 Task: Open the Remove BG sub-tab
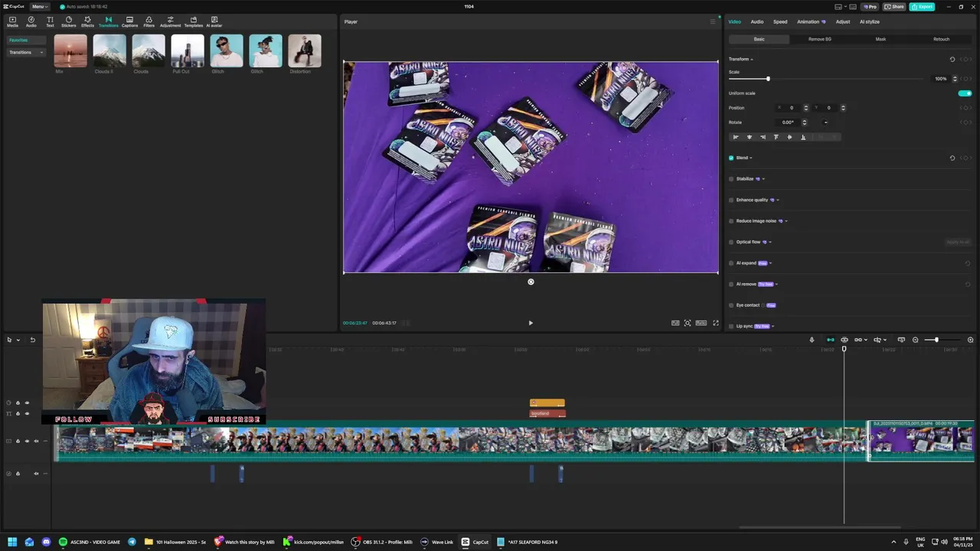tap(819, 39)
